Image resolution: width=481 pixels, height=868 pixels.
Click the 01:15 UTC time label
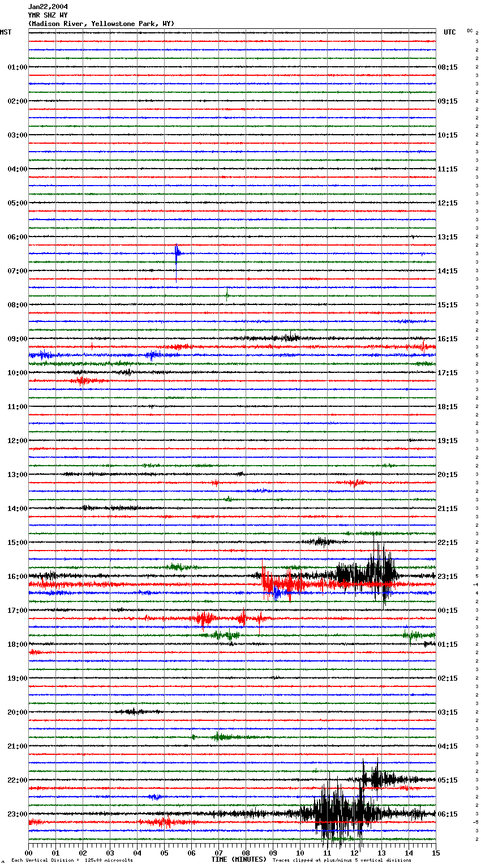point(448,644)
